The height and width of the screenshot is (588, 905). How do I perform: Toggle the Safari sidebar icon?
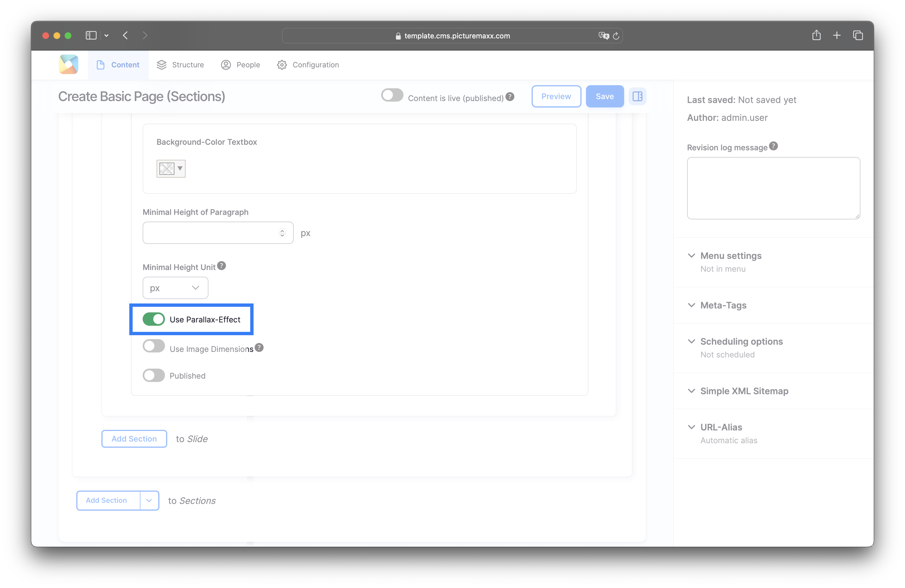tap(91, 35)
